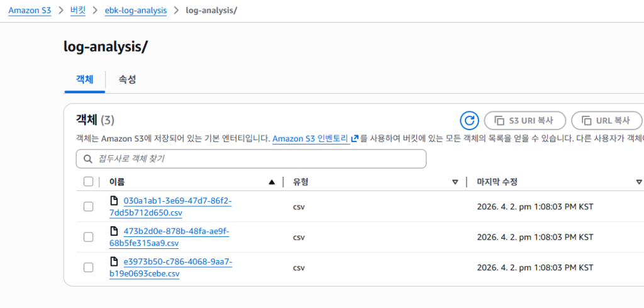Sort by 이름 column ascending arrow

272,182
